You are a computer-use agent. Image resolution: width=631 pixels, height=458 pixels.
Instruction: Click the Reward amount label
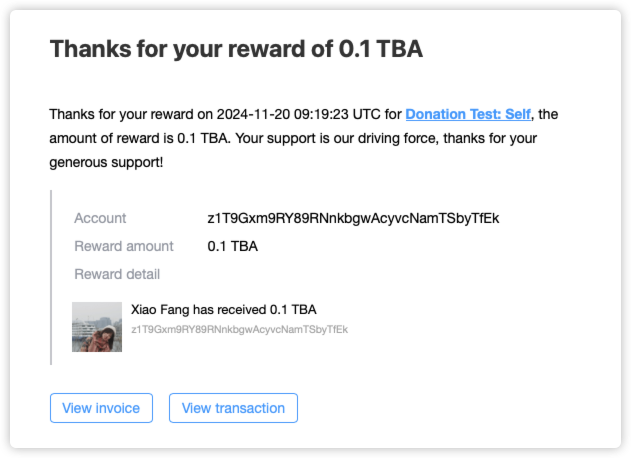tap(123, 246)
